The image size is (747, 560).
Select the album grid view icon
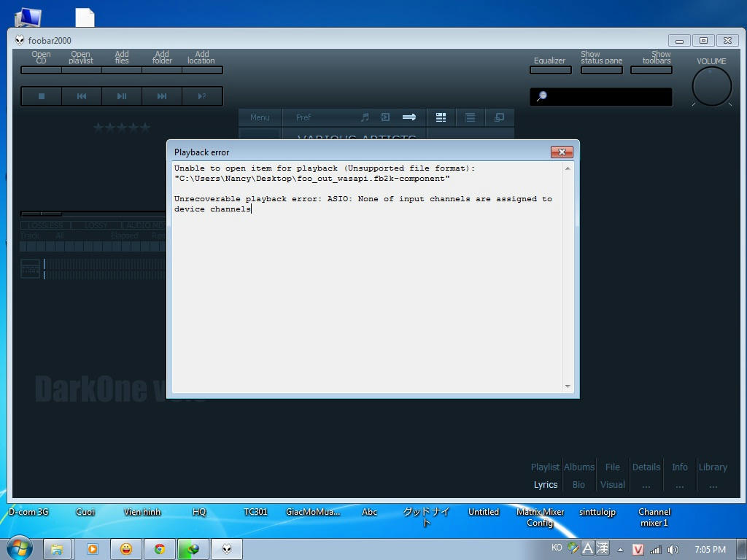441,117
